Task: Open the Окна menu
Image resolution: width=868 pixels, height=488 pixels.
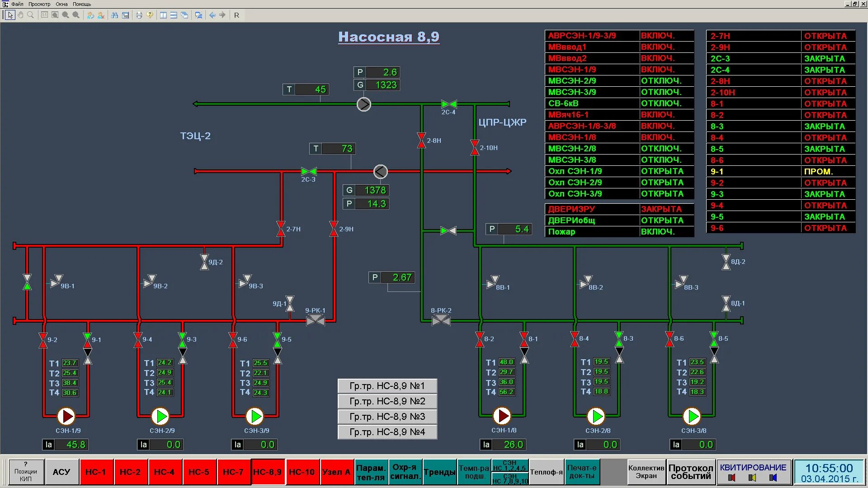Action: point(61,4)
